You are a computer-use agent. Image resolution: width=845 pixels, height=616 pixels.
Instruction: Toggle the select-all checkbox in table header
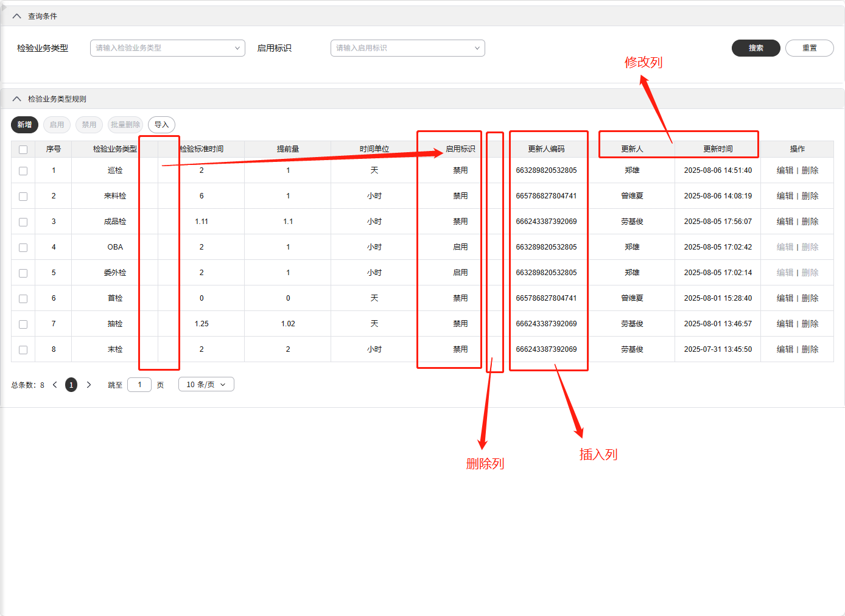coord(23,150)
